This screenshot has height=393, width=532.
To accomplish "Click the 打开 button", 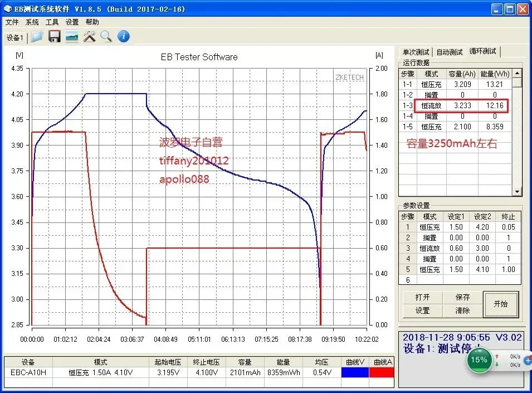I will [422, 297].
